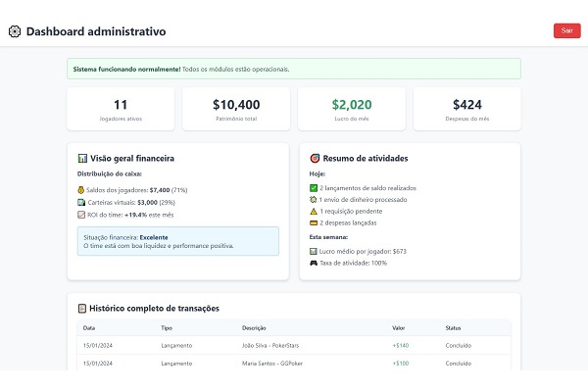Click the Distribuição do caixa label

click(x=110, y=174)
